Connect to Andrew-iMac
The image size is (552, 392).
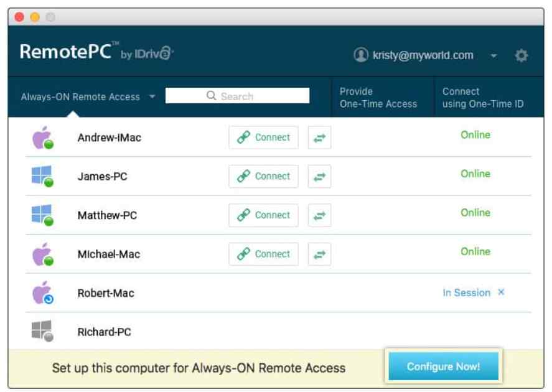263,138
